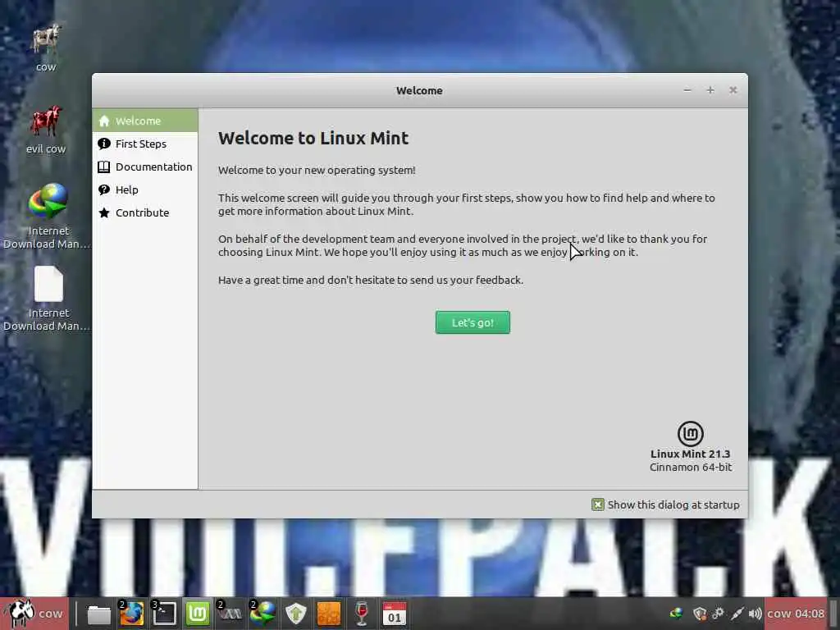
Task: Select the blank-file Internet Download Man desktop icon
Action: [48, 298]
